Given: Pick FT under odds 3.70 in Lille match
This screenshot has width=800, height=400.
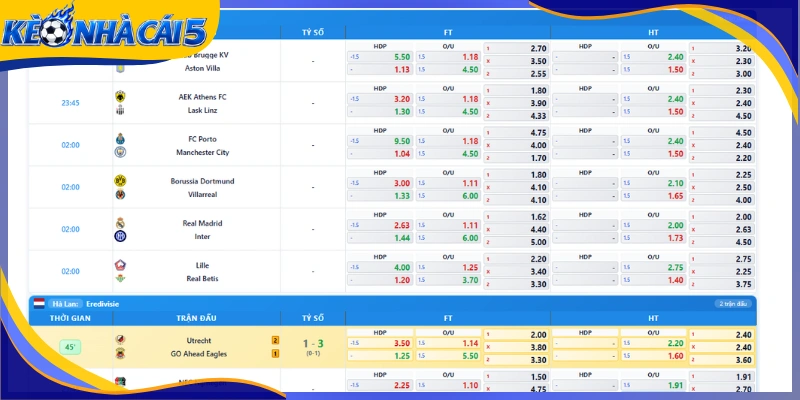Looking at the screenshot, I should [448, 280].
